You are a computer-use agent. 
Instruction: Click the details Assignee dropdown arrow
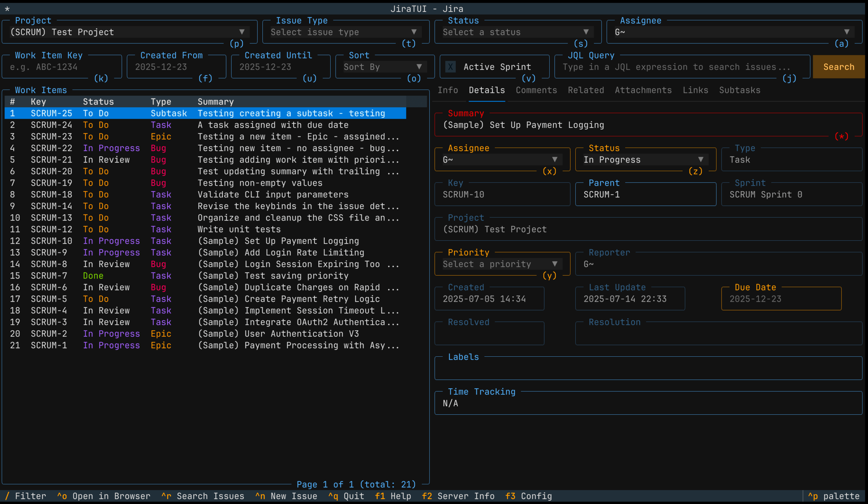555,160
